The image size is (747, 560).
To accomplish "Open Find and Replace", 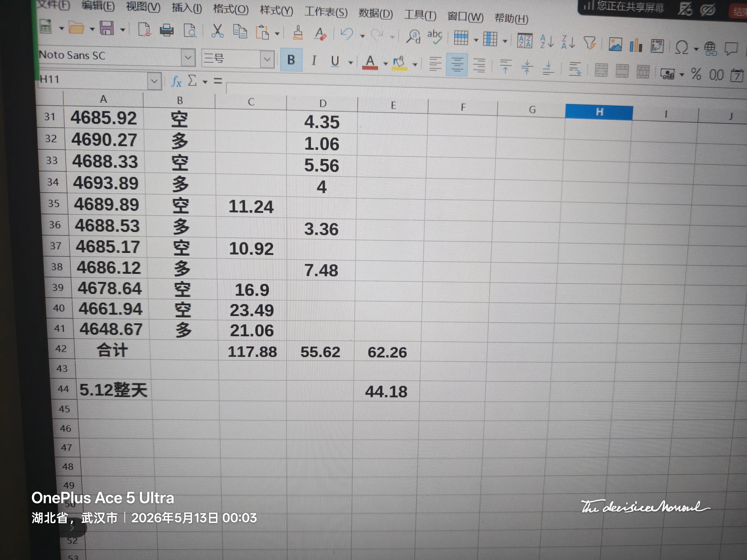I will tap(413, 36).
